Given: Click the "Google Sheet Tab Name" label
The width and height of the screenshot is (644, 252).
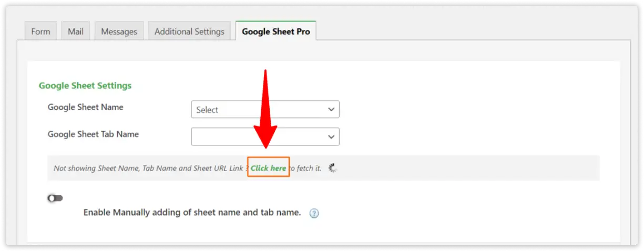Looking at the screenshot, I should [93, 134].
